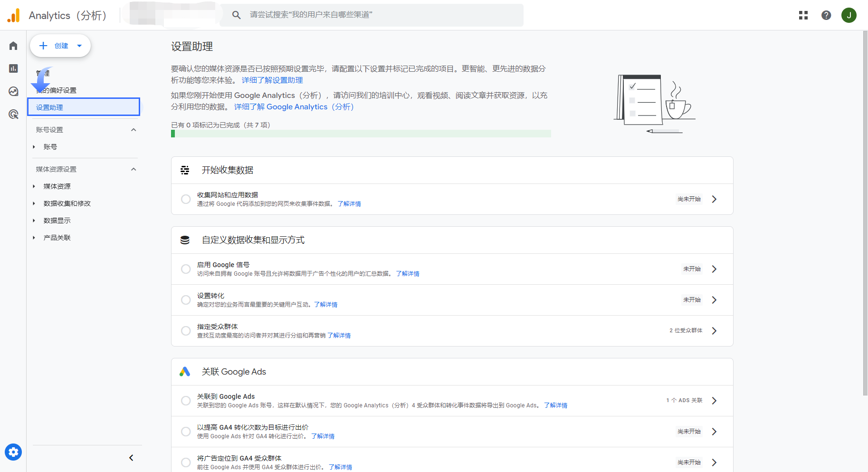Screen dimensions: 868x472
Task: Open 了解详情 link under 指定受众群体
Action: pos(339,336)
